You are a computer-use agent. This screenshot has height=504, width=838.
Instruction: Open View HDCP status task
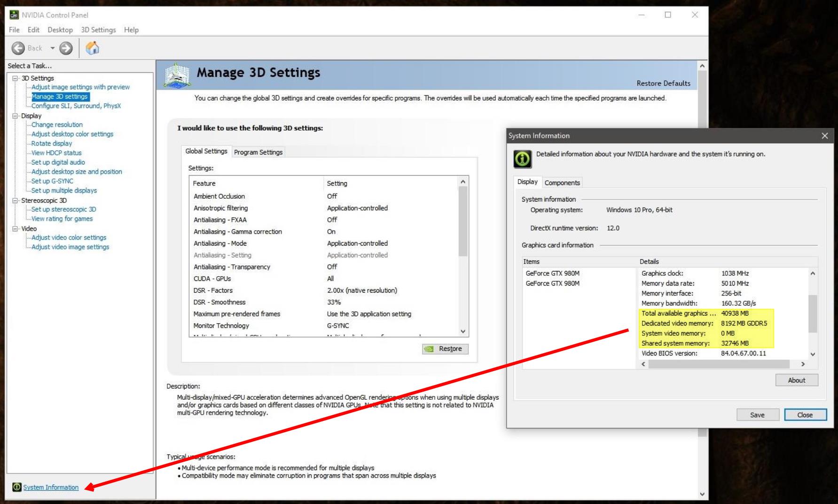coord(56,153)
